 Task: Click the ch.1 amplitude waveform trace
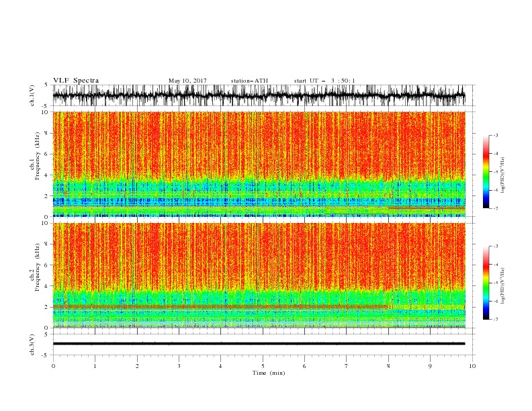259,95
